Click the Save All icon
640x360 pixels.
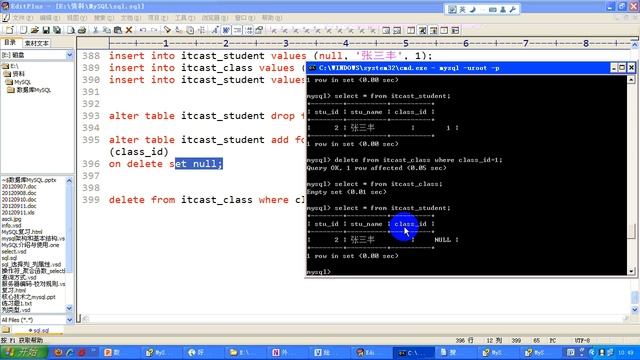coord(57,30)
